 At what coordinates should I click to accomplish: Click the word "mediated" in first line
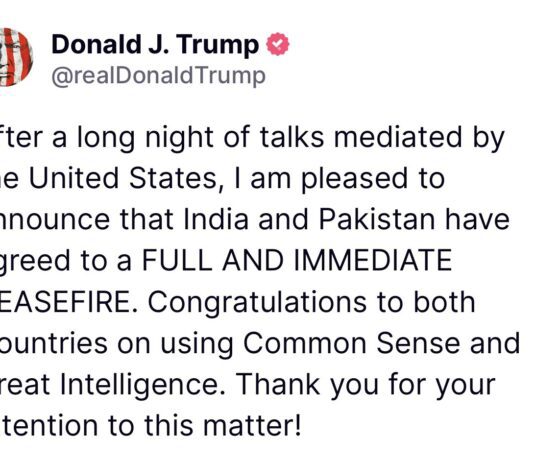coord(397,137)
